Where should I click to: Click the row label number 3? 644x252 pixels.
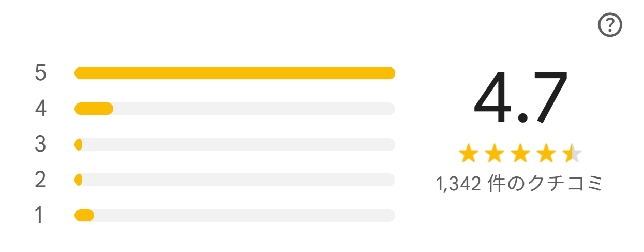[x=41, y=144]
